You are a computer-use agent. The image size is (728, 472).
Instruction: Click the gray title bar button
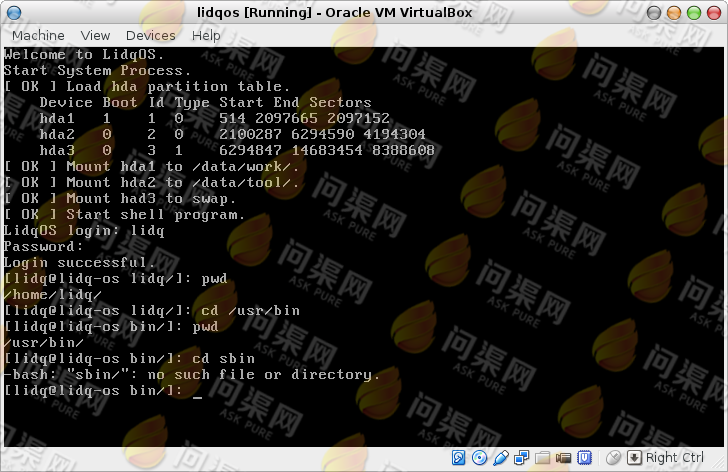click(x=654, y=13)
